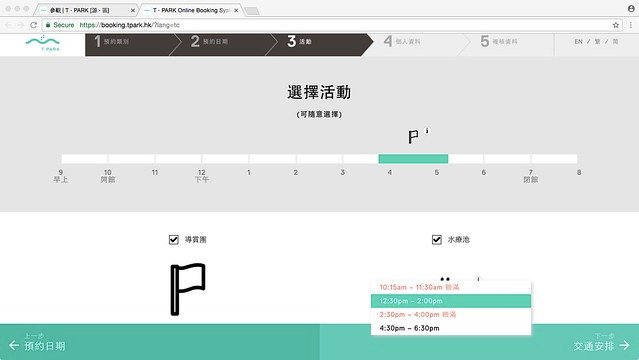This screenshot has width=639, height=360.
Task: Click the 10 開館 timeline label
Action: click(x=108, y=176)
